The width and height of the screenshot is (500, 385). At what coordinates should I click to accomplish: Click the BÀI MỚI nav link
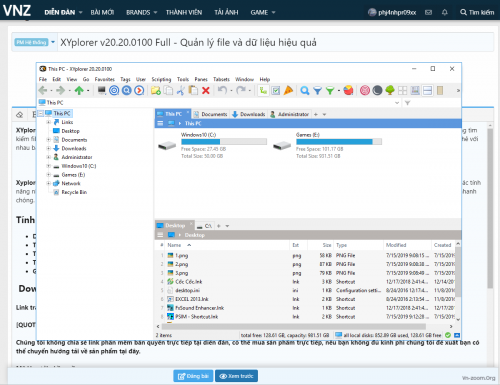[x=102, y=12]
